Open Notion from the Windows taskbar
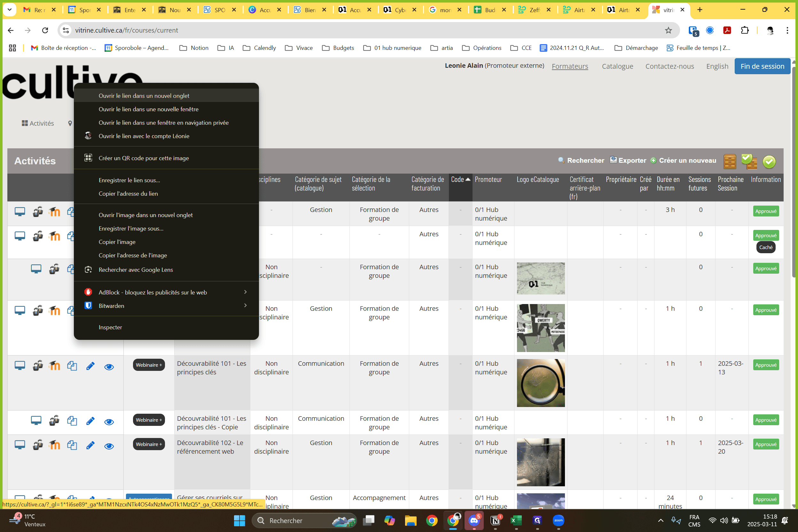 495,520
